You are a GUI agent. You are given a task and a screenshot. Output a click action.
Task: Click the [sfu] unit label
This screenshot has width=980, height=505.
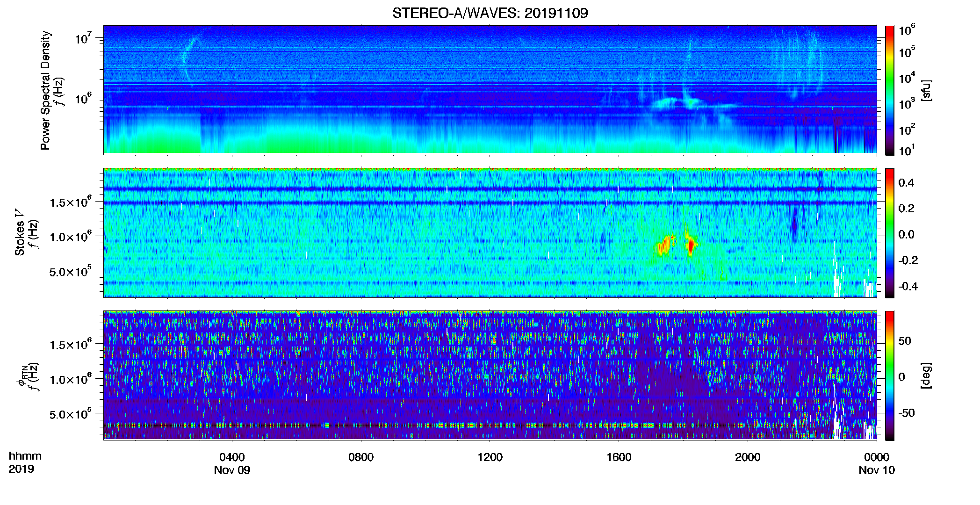pyautogui.click(x=926, y=91)
